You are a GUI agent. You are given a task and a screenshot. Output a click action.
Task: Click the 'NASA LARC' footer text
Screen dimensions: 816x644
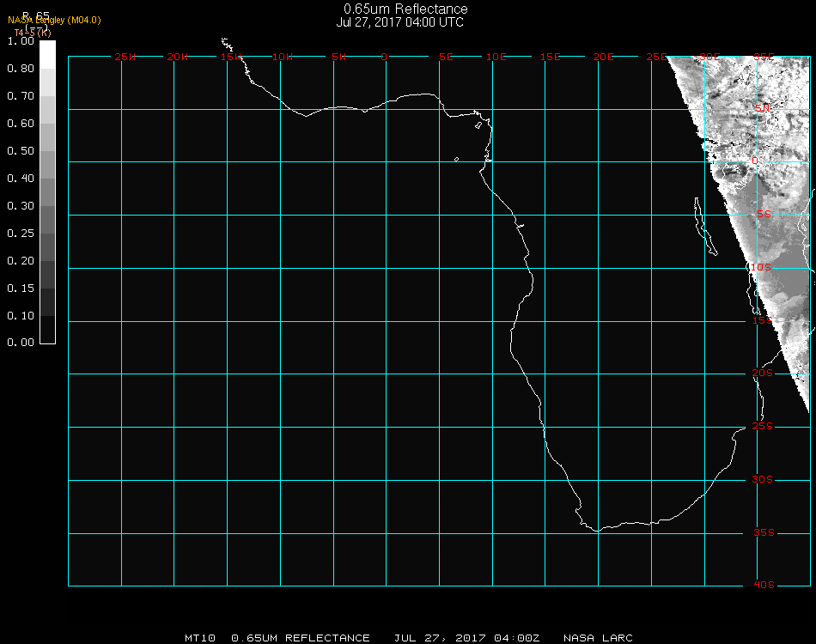[x=598, y=638]
